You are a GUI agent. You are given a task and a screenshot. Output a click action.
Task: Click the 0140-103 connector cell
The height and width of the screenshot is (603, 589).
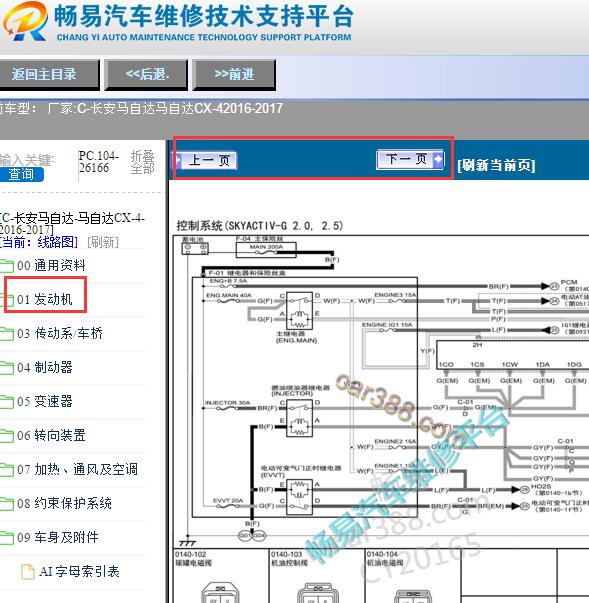point(317,576)
